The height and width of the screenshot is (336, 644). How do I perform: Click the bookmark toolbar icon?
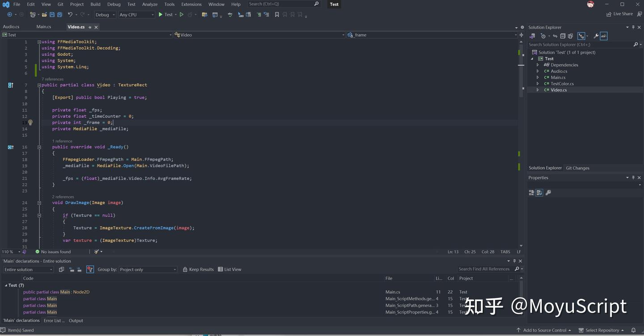(277, 15)
